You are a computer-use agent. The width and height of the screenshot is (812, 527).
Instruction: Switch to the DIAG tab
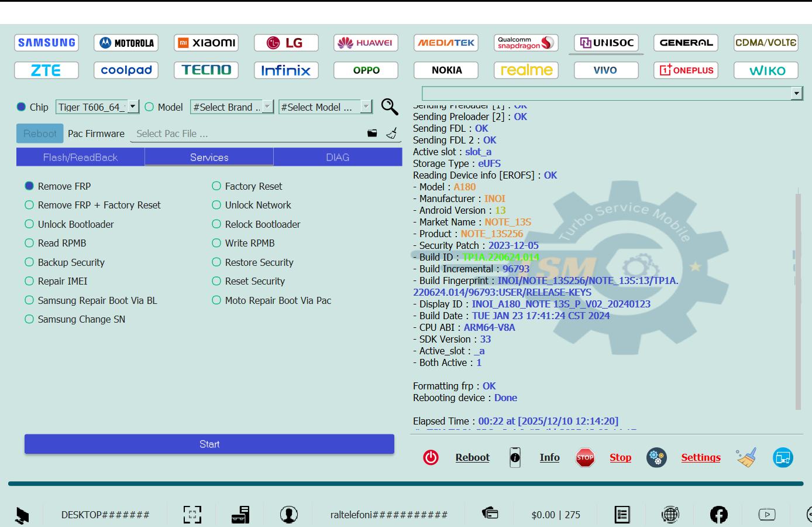[x=338, y=157]
